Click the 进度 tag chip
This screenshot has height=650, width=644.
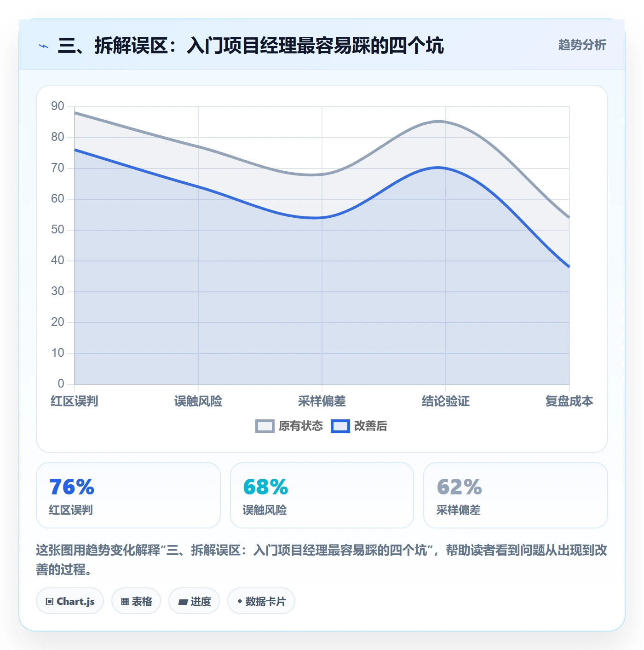click(194, 601)
